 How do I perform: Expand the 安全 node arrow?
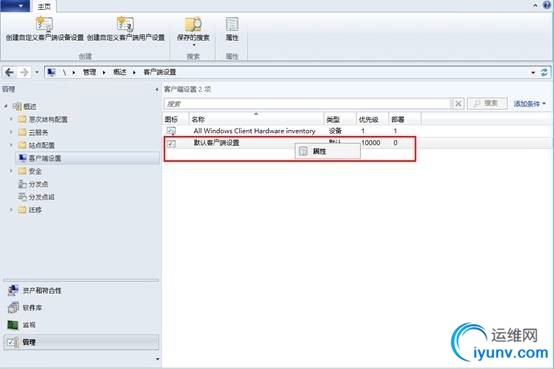point(11,171)
